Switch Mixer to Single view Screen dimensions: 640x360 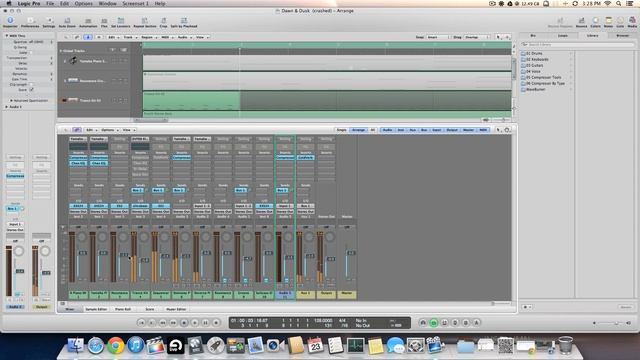tap(342, 130)
